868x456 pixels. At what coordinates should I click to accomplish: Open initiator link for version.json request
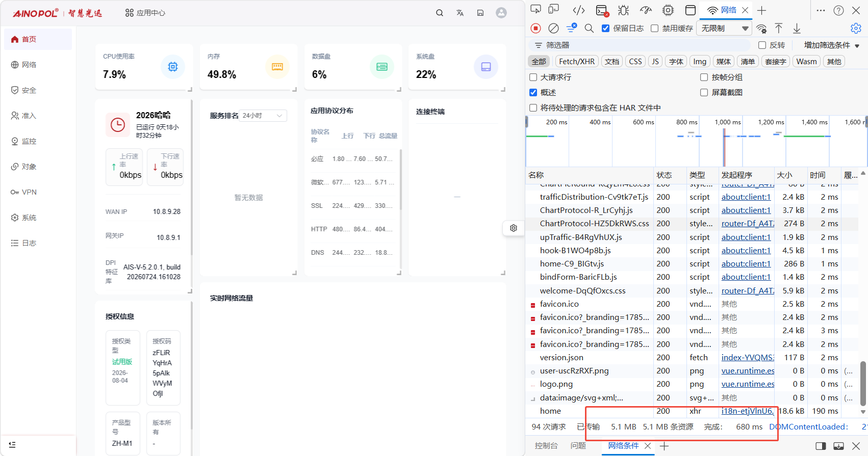point(748,358)
